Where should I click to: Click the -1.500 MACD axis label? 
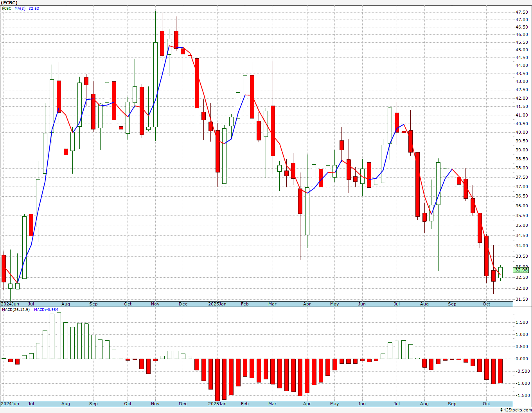point(522,395)
